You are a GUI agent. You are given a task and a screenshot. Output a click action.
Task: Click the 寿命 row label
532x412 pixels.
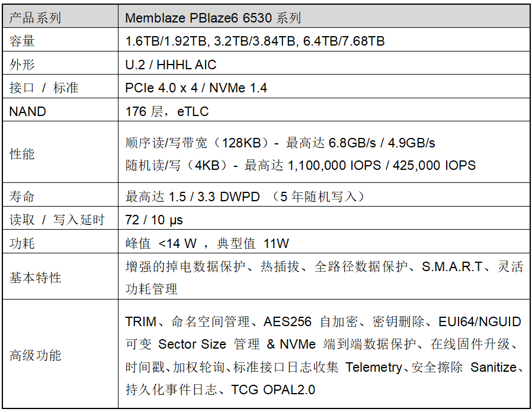click(23, 197)
